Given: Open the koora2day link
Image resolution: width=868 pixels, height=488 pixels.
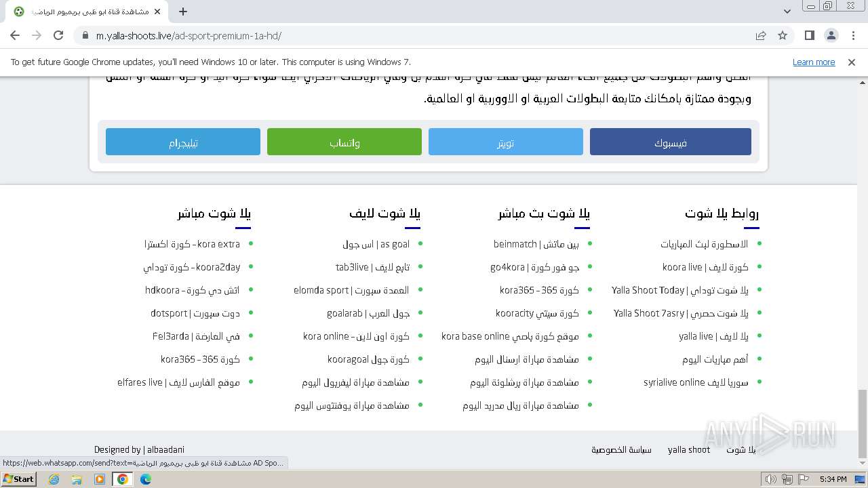Looking at the screenshot, I should (191, 267).
